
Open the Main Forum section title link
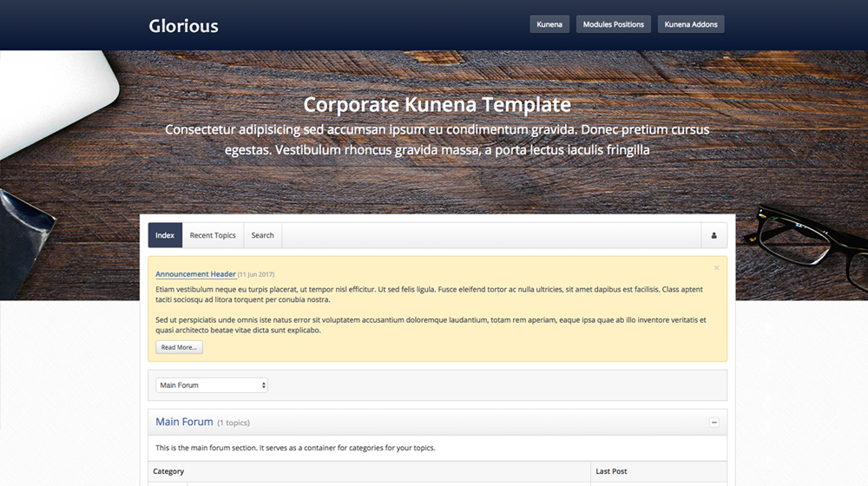coord(184,422)
